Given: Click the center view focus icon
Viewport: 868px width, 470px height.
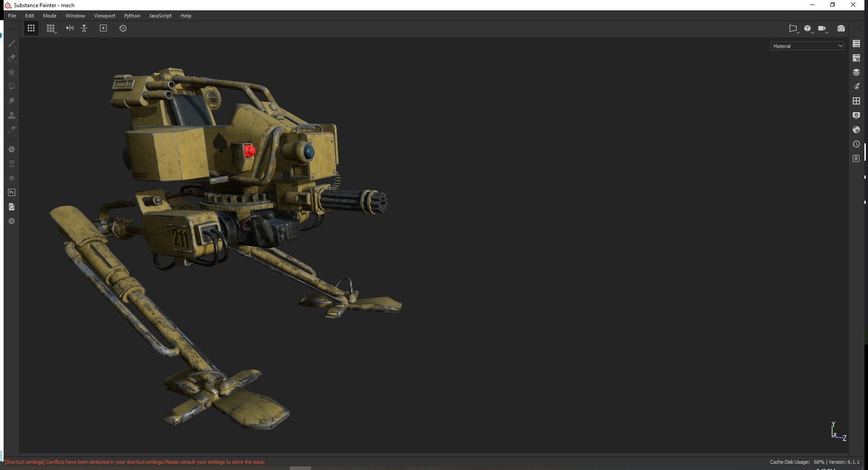Looking at the screenshot, I should coord(103,28).
